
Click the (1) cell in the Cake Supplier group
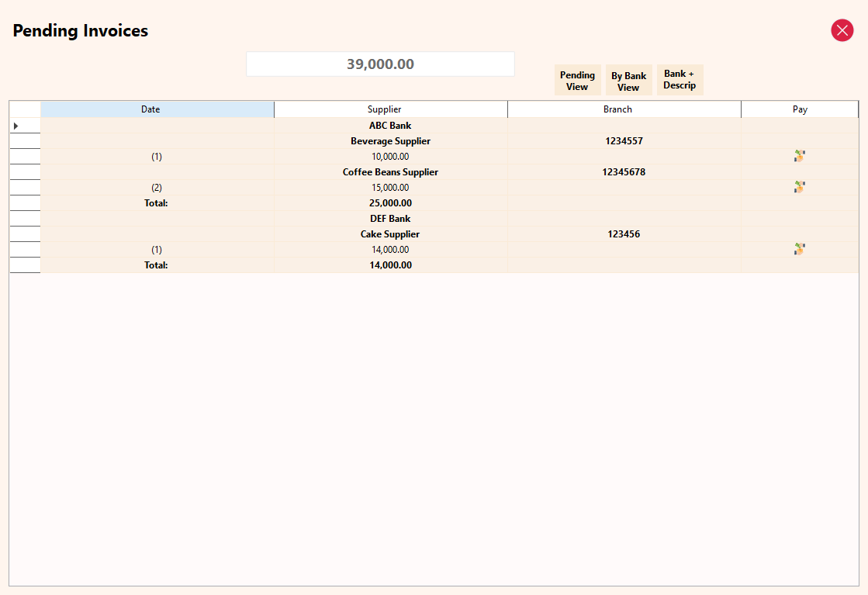click(157, 250)
